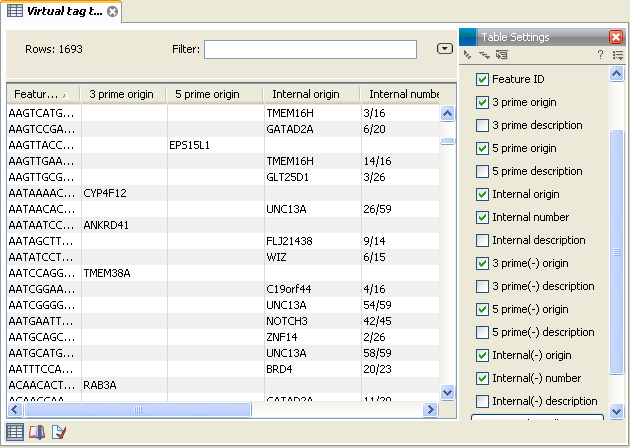Enable the 5 prime(-) description checkbox
Image resolution: width=630 pixels, height=448 pixels.
click(x=482, y=332)
